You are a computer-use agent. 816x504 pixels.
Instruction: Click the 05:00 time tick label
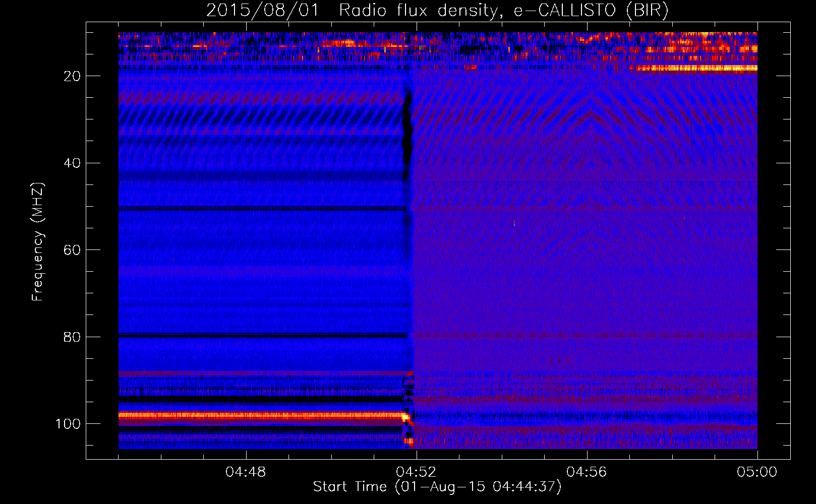tap(757, 472)
